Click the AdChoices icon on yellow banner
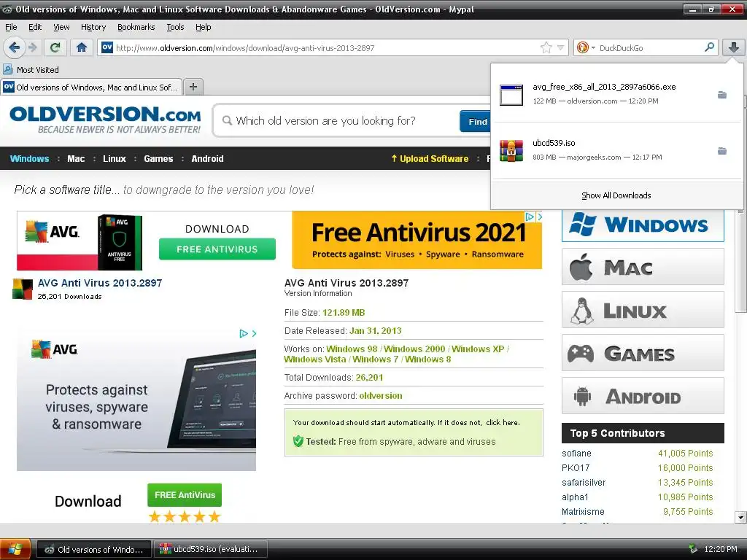Image resolution: width=747 pixels, height=560 pixels. tap(530, 217)
